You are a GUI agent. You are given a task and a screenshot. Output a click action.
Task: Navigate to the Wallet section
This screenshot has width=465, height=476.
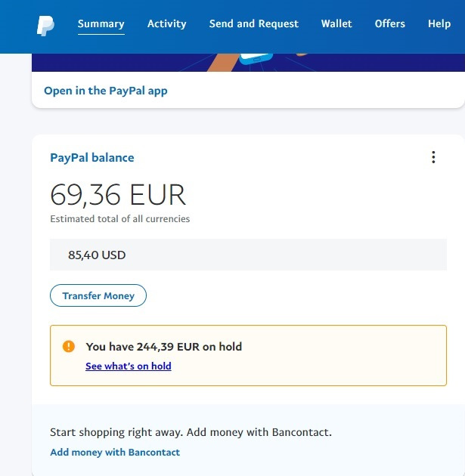[336, 23]
